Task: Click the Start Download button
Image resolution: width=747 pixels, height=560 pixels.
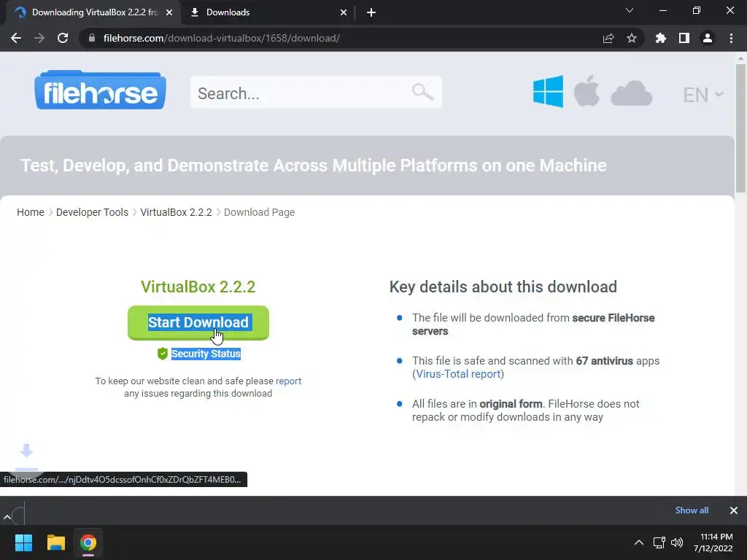Action: [198, 322]
